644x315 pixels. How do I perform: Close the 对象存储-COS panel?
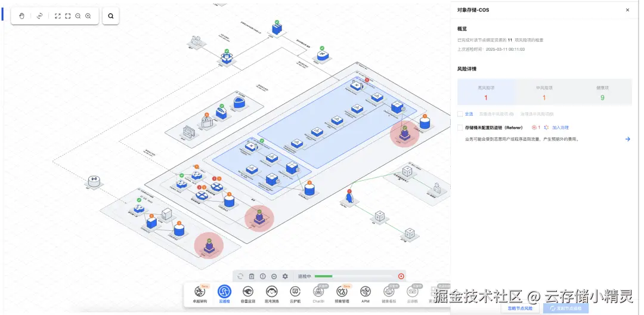pyautogui.click(x=627, y=10)
